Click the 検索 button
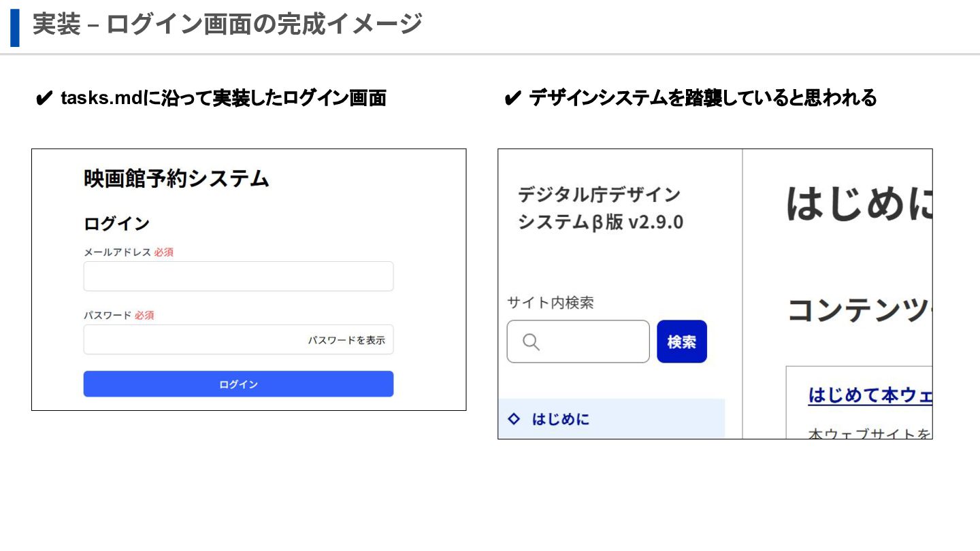The width and height of the screenshot is (980, 551). coord(681,341)
